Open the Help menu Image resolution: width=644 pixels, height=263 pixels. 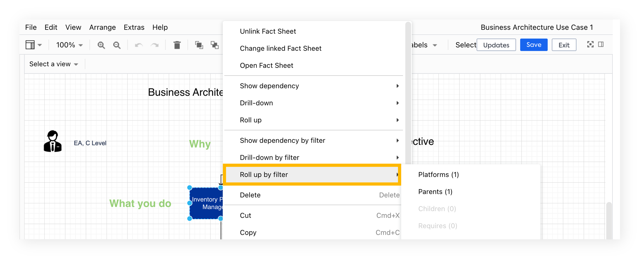coord(160,27)
